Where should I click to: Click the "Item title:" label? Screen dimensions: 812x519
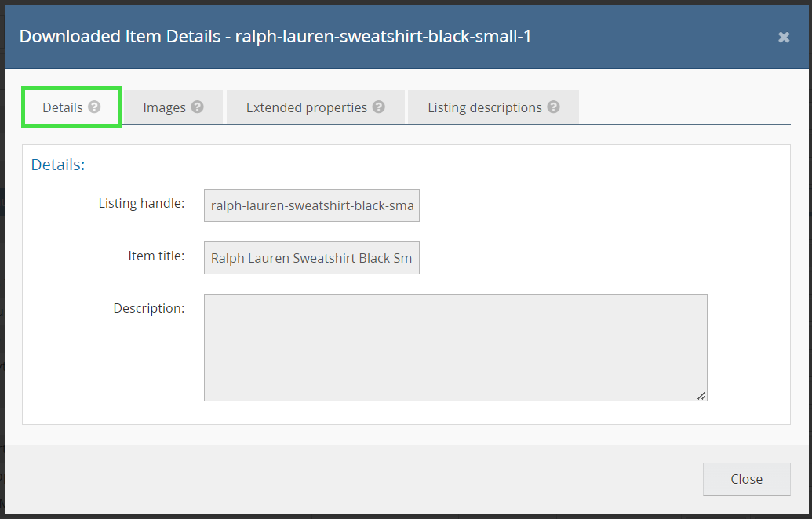click(156, 256)
